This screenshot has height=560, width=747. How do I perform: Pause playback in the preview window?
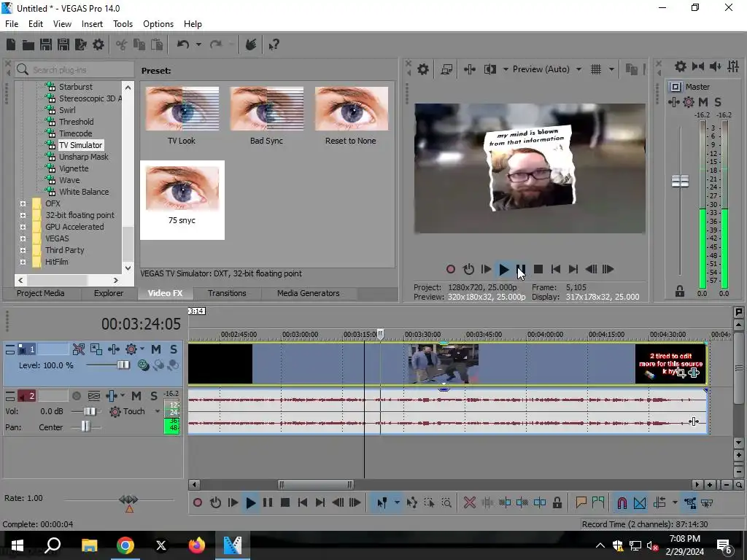coord(521,270)
